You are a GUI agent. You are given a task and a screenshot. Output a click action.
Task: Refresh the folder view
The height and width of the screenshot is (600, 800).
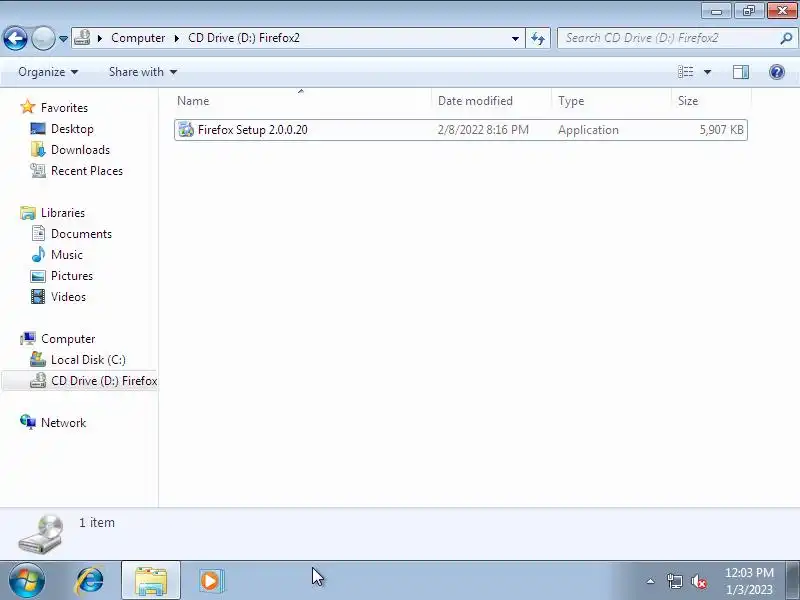(538, 38)
